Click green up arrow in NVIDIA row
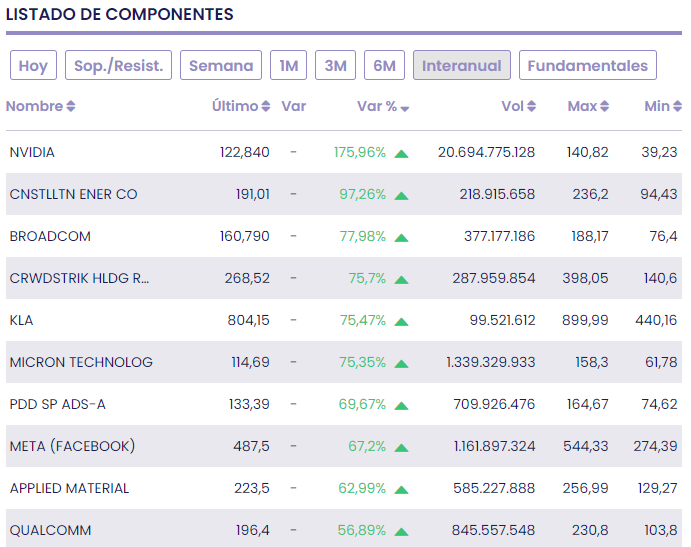Viewport: 691px width, 547px height. coord(401,153)
